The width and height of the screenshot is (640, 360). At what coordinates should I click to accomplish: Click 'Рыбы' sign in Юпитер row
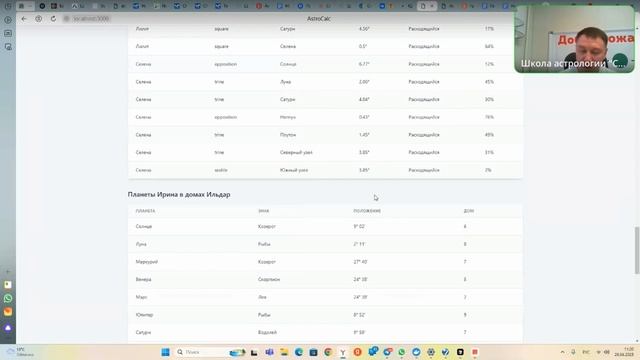point(264,315)
